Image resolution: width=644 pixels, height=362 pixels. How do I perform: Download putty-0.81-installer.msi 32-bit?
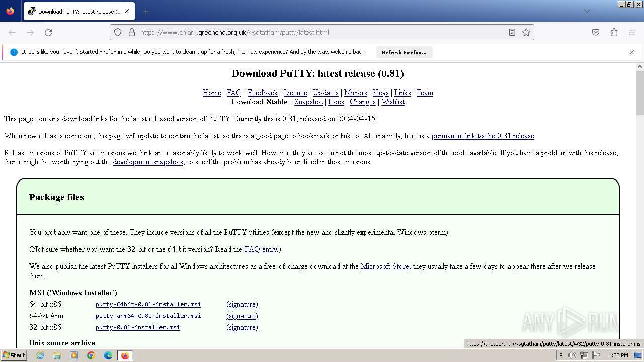click(138, 327)
